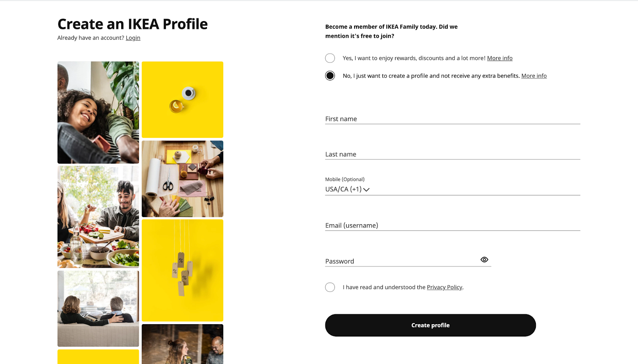Image resolution: width=638 pixels, height=364 pixels.
Task: Open the Privacy Policy link
Action: 444,287
